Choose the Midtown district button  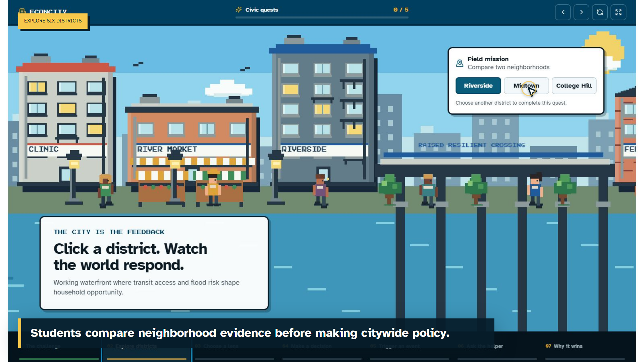(526, 86)
